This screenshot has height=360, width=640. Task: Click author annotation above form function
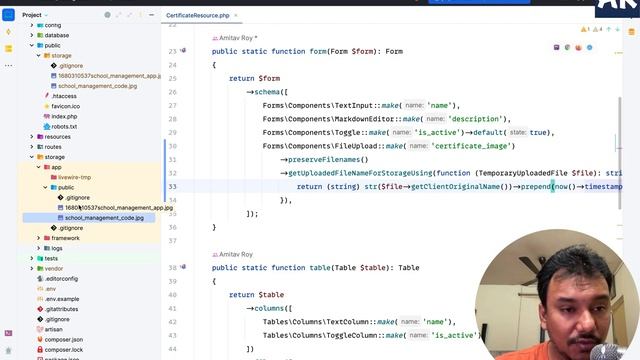[235, 38]
